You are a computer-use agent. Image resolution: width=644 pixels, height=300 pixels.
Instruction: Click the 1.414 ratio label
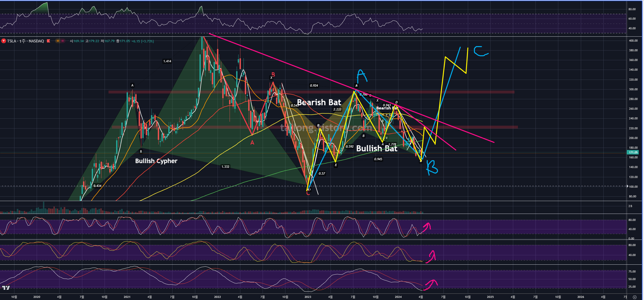(167, 61)
